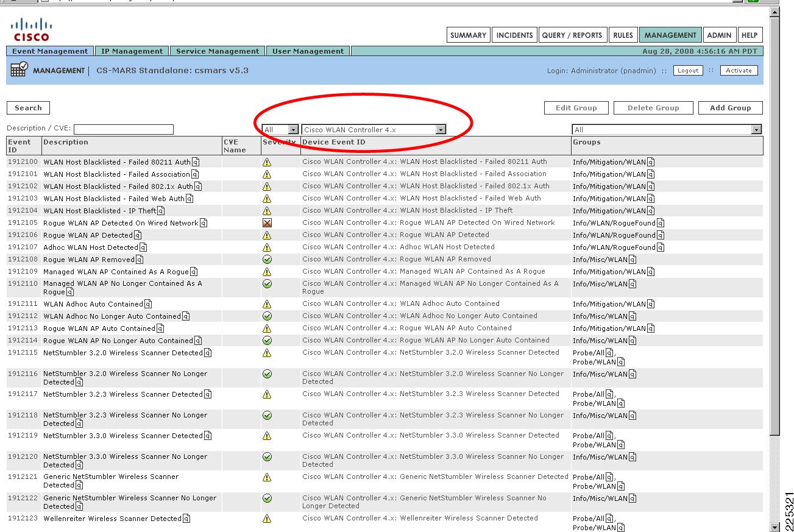Click the Search button
Image resolution: width=794 pixels, height=532 pixels.
28,108
